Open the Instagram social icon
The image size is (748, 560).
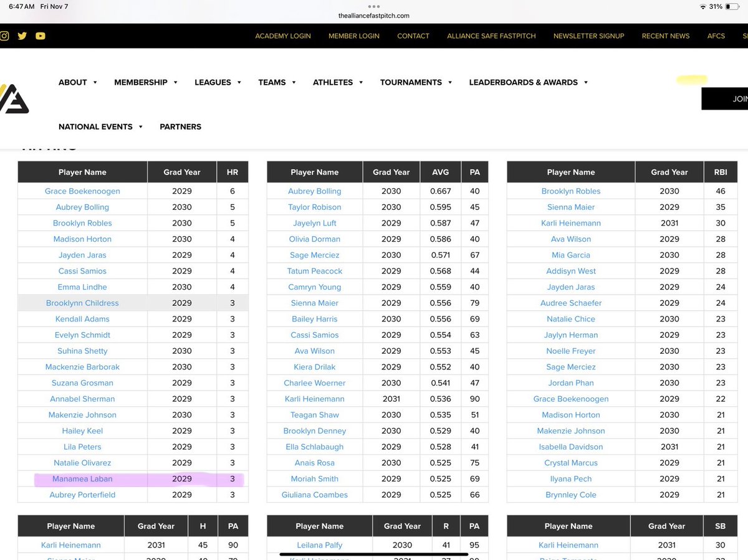point(4,36)
